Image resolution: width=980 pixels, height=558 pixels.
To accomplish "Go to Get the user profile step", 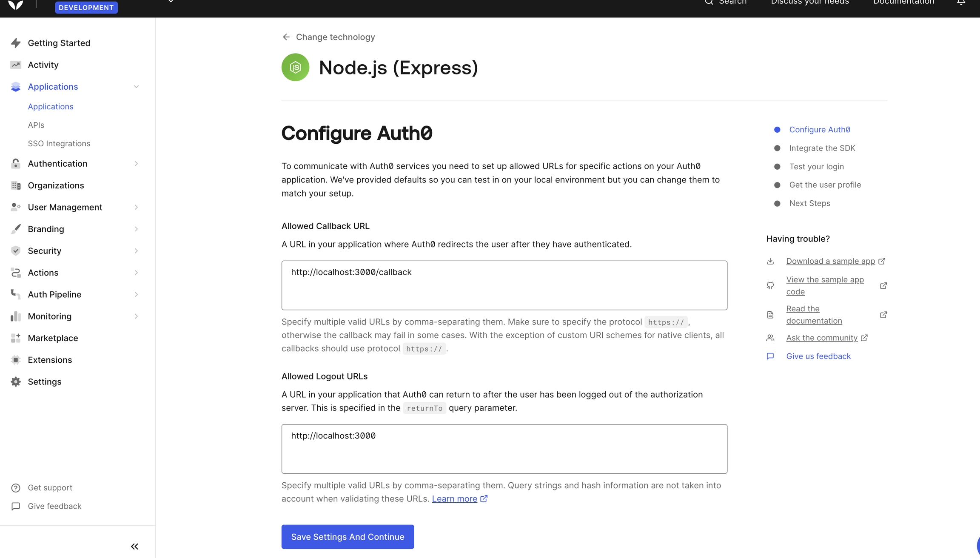I will 825,185.
